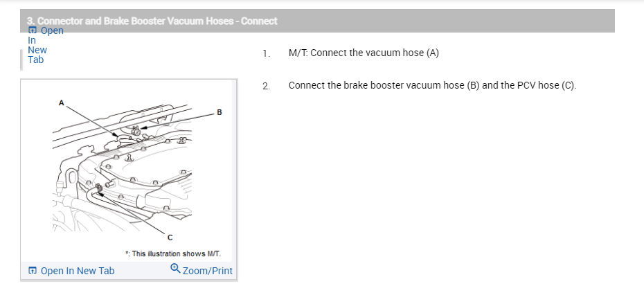Click the step number 1 marker
Image resolution: width=644 pixels, height=295 pixels.
[x=266, y=54]
